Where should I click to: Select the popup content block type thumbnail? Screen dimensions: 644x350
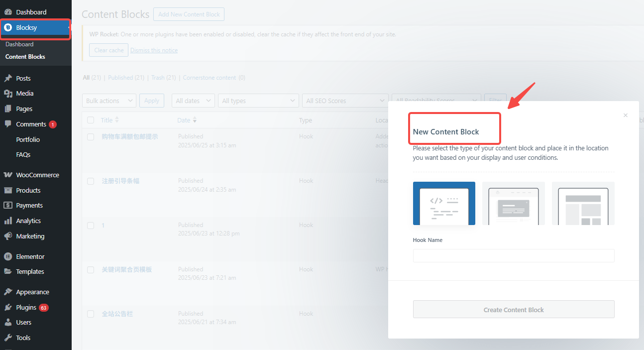(513, 203)
